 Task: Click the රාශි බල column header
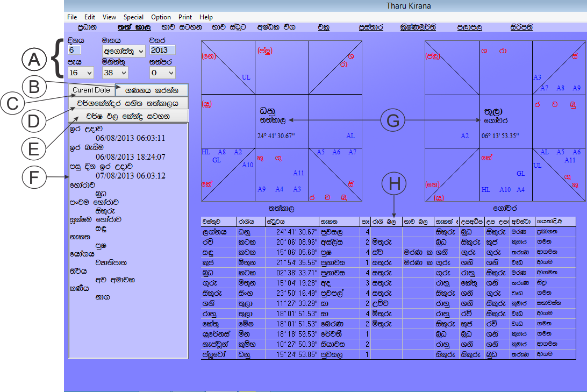pyautogui.click(x=386, y=222)
